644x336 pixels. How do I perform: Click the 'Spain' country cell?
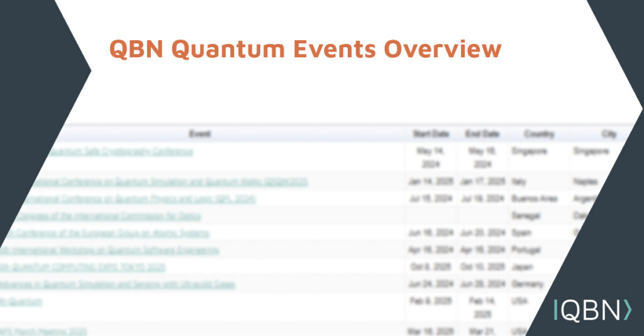tap(521, 233)
